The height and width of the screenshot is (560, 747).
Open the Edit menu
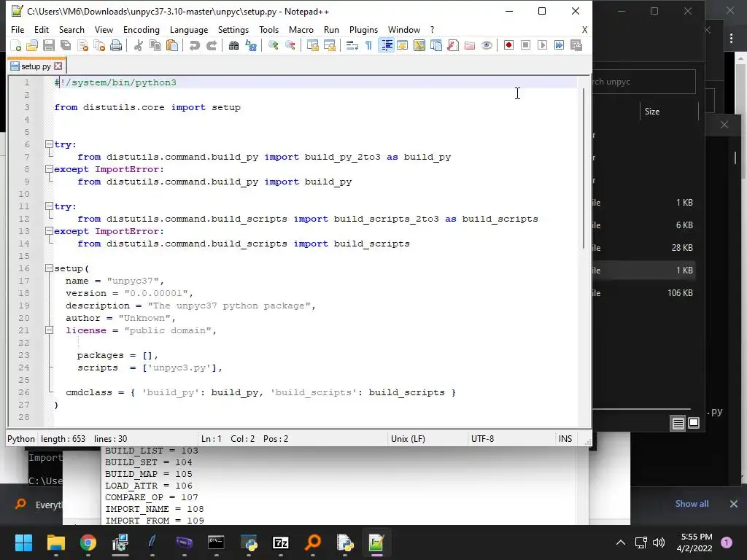coord(42,29)
